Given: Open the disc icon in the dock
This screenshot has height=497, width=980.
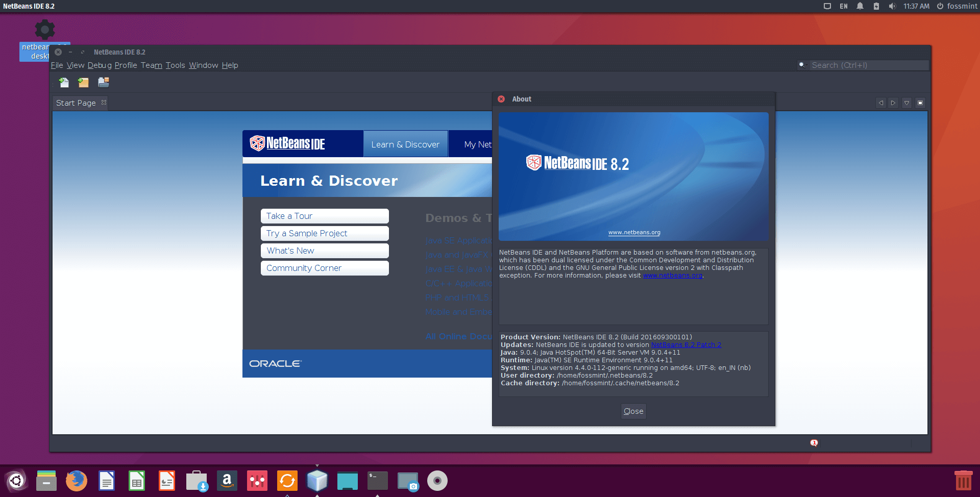Looking at the screenshot, I should pos(437,481).
